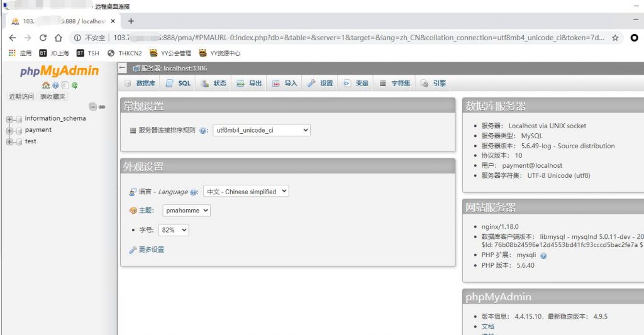Click the profile circle icon in Chrome
Viewport: 644px width, 335px height.
634,38
